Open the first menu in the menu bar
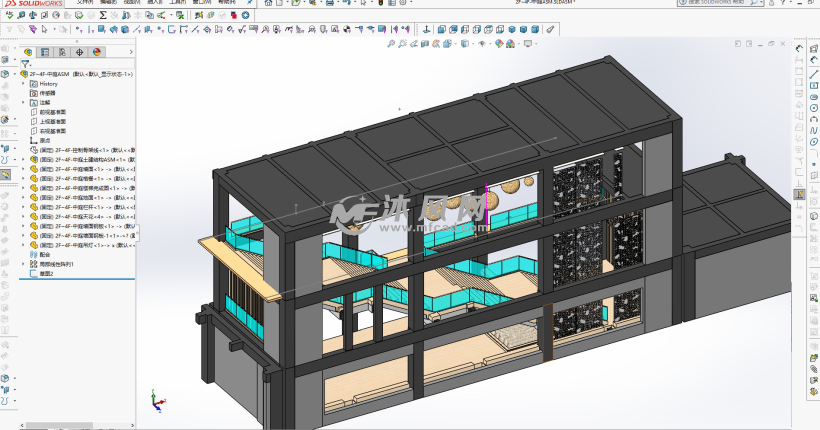The width and height of the screenshot is (820, 430). pos(85,3)
